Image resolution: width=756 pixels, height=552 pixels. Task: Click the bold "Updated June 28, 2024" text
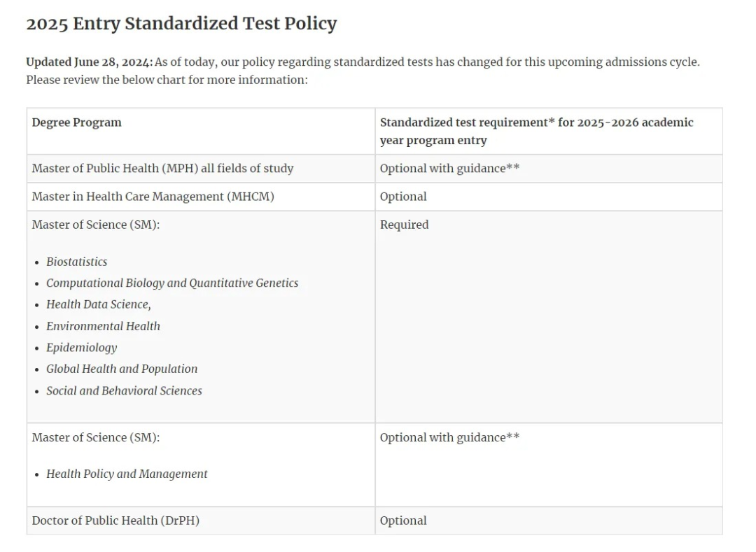pyautogui.click(x=89, y=62)
